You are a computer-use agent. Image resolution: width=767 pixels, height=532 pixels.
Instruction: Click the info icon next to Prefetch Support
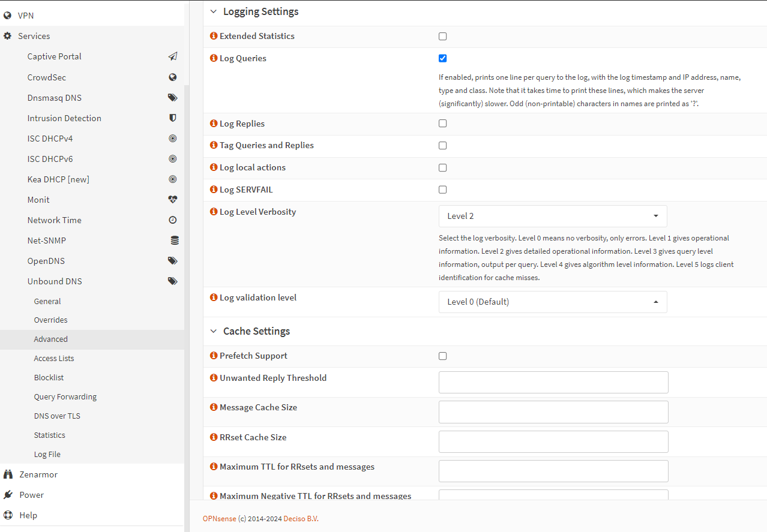point(214,356)
